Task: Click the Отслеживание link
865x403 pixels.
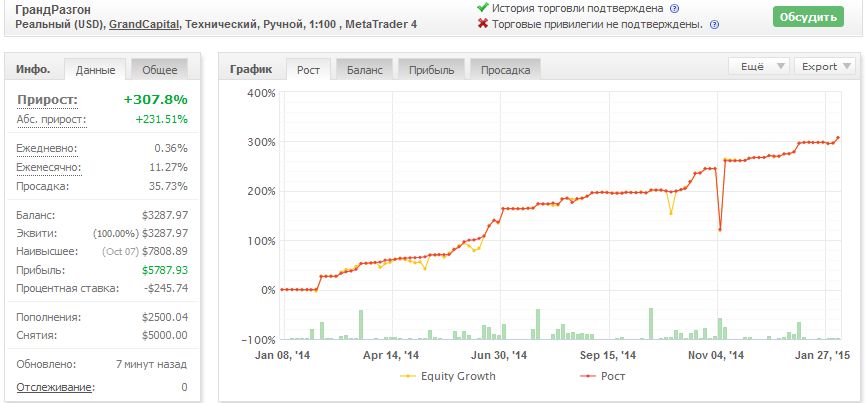Action: point(55,387)
